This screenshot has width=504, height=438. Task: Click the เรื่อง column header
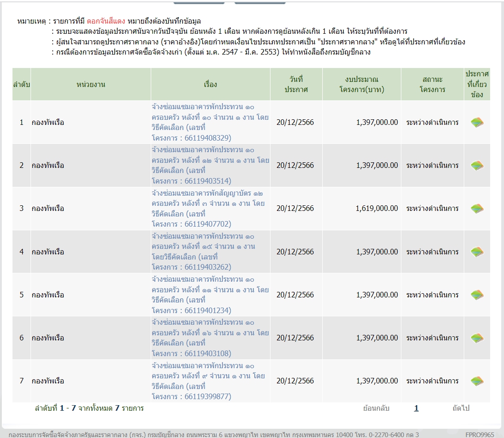pyautogui.click(x=210, y=84)
